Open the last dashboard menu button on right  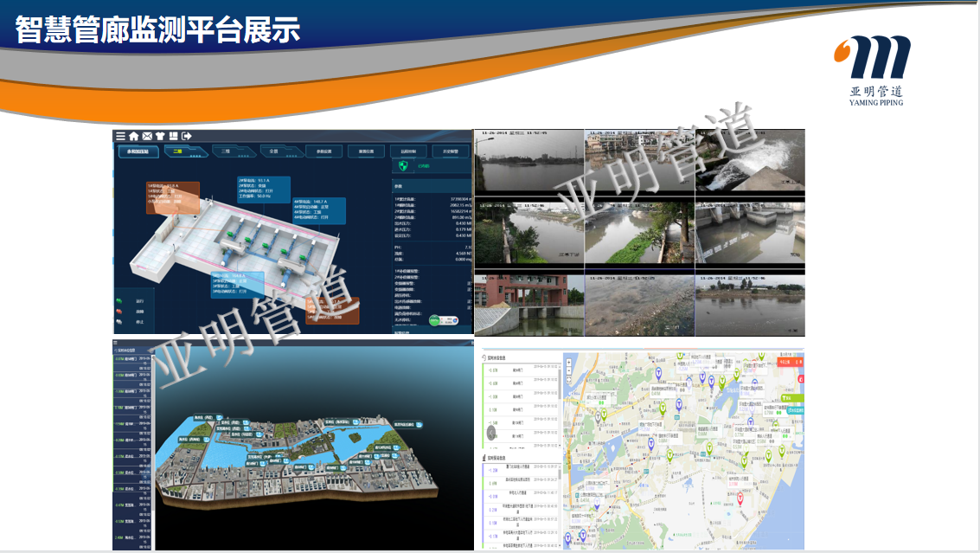tap(451, 151)
